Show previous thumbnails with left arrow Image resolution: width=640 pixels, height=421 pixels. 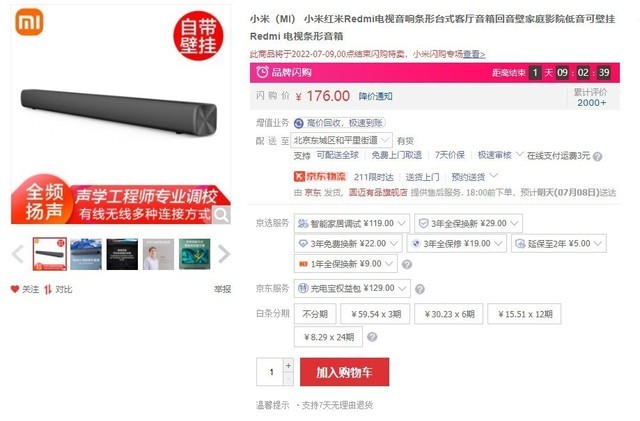point(18,254)
